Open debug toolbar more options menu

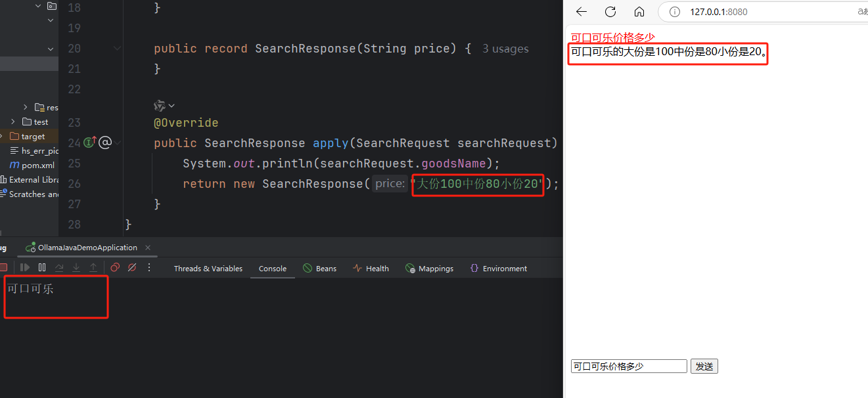(x=149, y=267)
